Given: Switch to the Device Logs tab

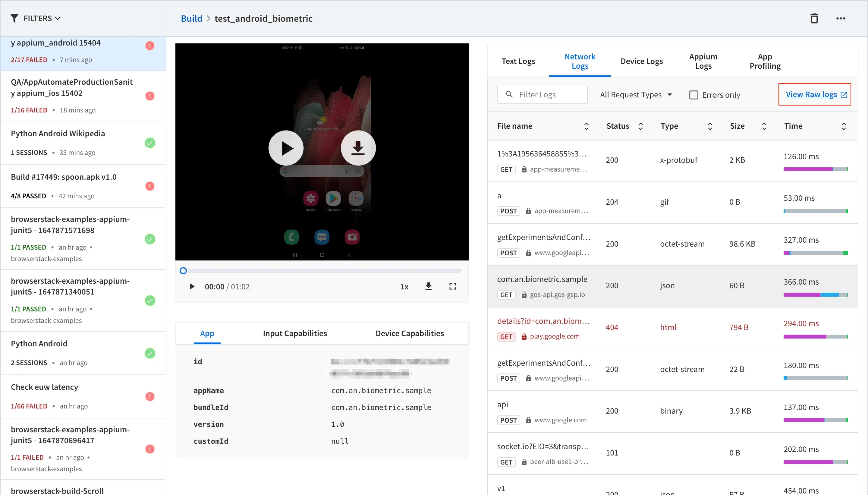Looking at the screenshot, I should click(641, 61).
